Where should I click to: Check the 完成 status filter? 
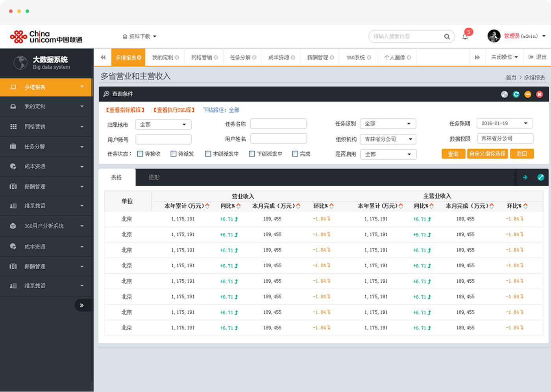tap(295, 154)
